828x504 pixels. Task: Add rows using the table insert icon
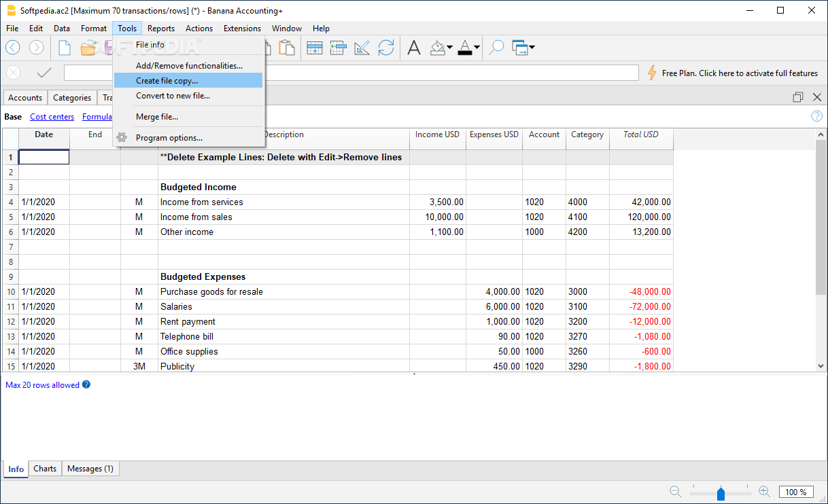pyautogui.click(x=315, y=48)
